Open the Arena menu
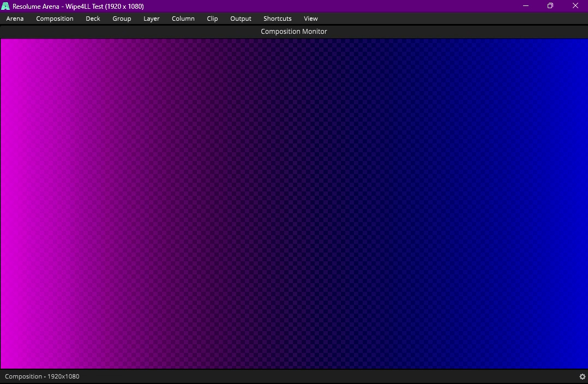 15,19
